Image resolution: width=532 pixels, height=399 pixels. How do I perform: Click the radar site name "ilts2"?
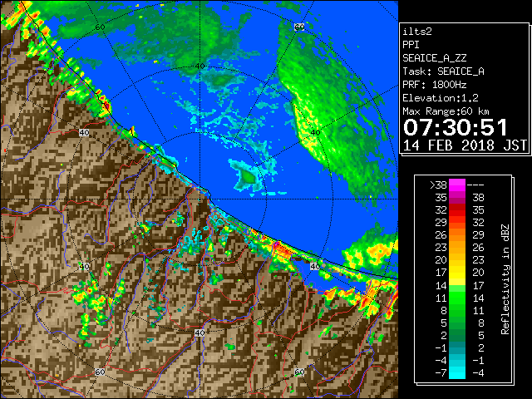(x=417, y=32)
